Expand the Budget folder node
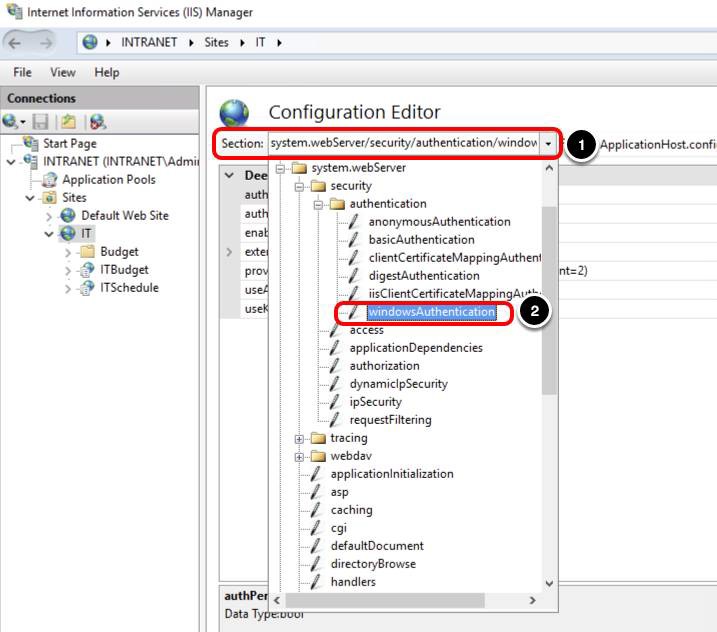The width and height of the screenshot is (717, 632). (x=68, y=252)
